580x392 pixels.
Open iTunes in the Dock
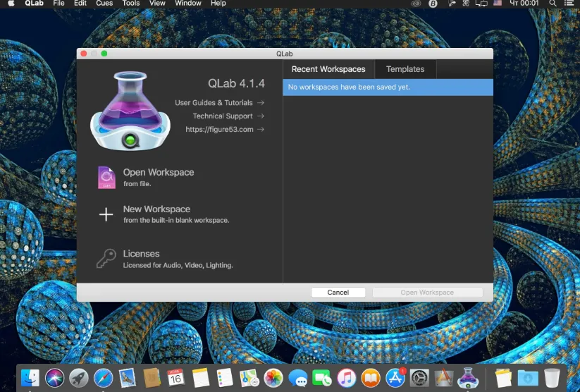(x=346, y=378)
